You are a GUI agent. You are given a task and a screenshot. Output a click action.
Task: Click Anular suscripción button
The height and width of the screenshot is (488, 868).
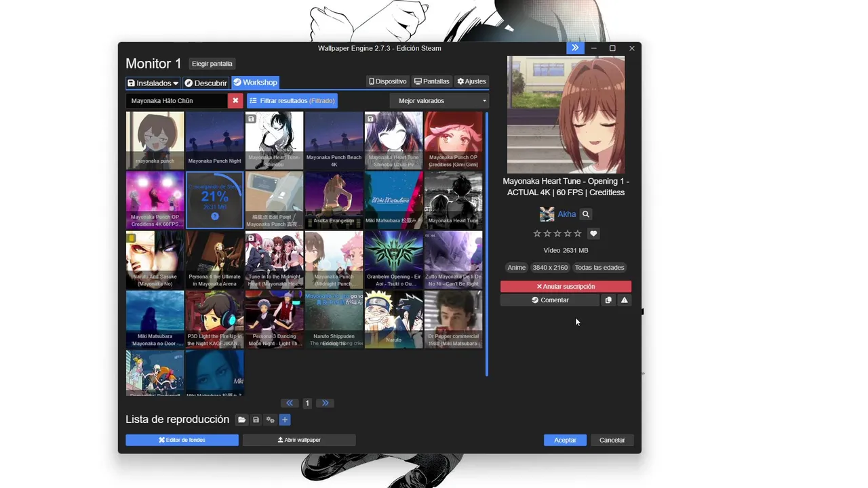tap(566, 287)
